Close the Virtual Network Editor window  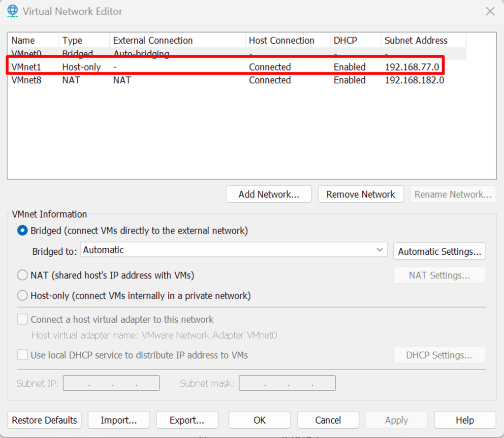coord(490,11)
